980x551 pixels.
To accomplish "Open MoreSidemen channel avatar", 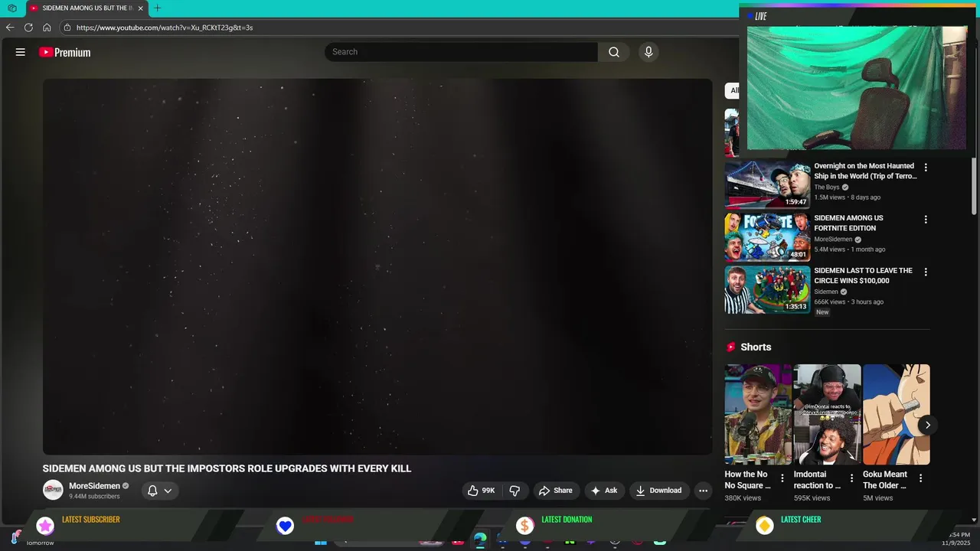I will [x=53, y=491].
